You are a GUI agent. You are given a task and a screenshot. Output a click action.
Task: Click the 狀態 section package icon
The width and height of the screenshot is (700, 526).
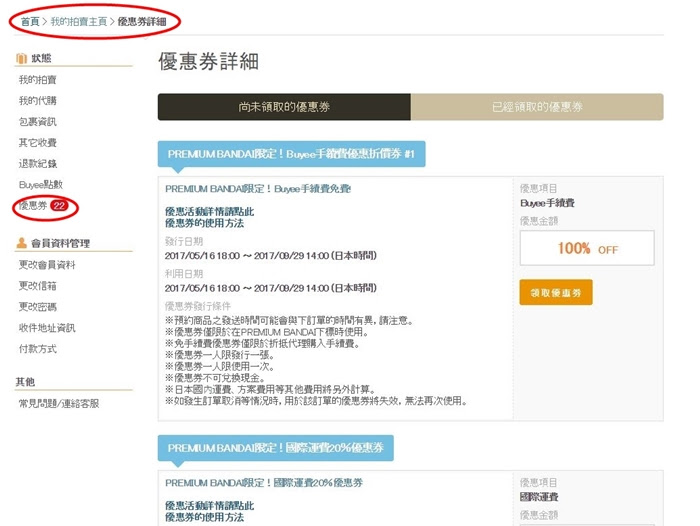[x=21, y=58]
